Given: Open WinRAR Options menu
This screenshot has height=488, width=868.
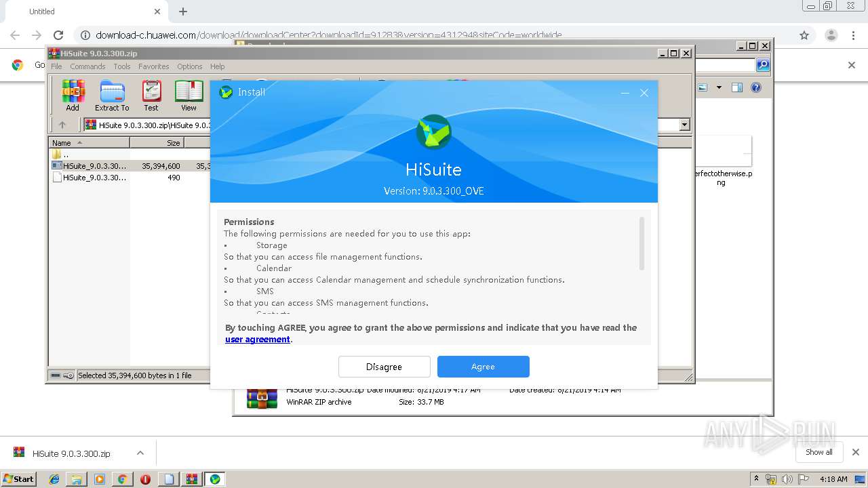Looking at the screenshot, I should [190, 66].
